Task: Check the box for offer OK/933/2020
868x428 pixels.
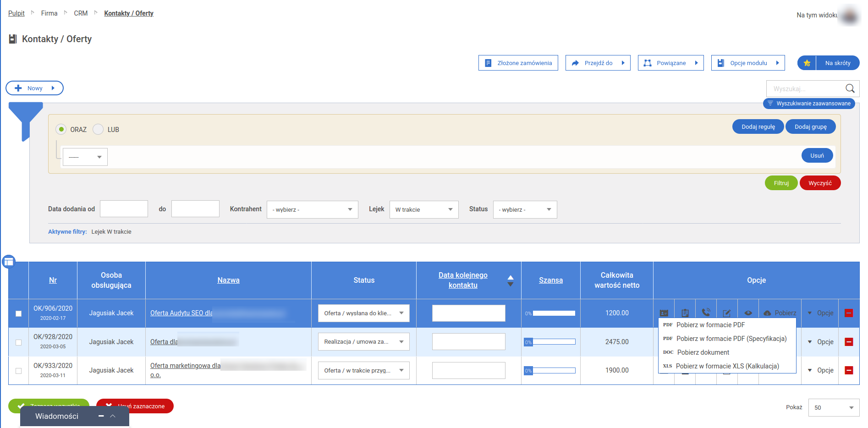Action: point(19,371)
